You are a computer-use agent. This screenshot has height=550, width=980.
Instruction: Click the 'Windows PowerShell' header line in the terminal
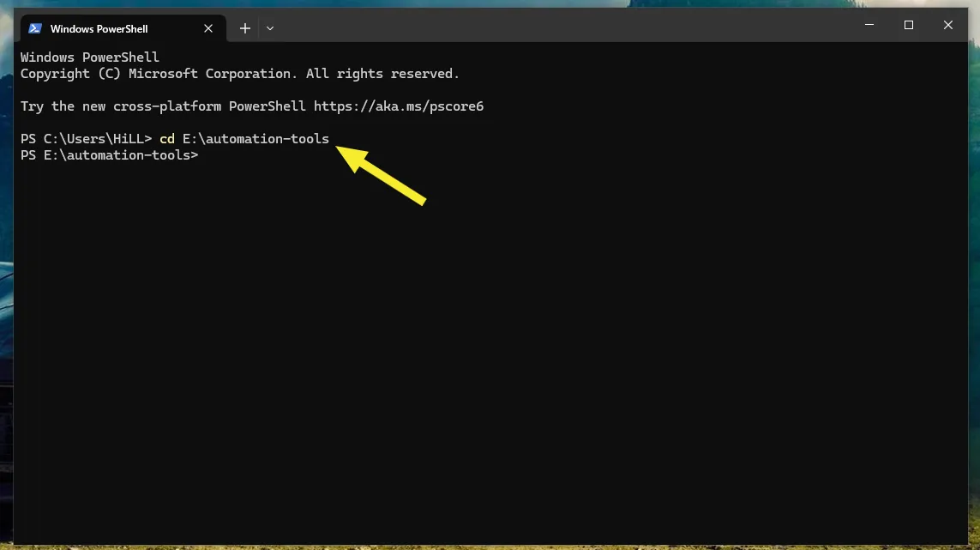[x=90, y=57]
